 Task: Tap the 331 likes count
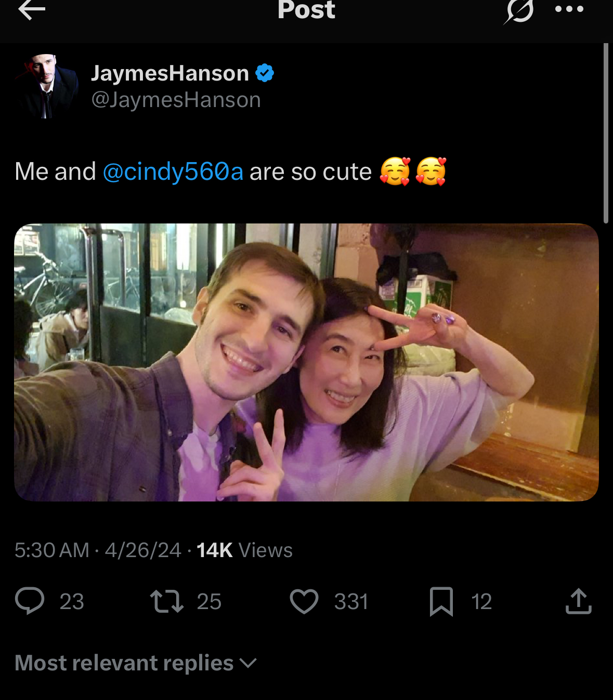tap(351, 602)
